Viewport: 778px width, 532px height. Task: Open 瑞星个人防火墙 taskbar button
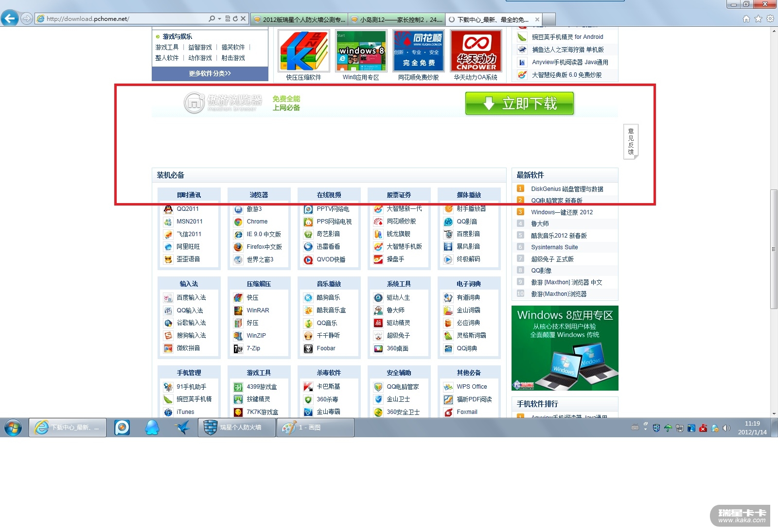click(x=236, y=428)
